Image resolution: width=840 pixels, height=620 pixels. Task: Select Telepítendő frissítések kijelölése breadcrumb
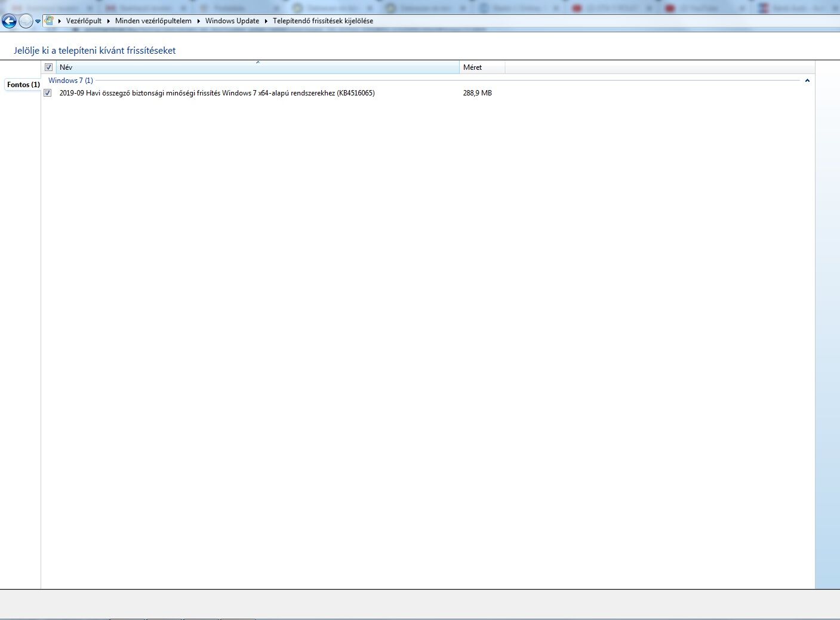(x=323, y=21)
